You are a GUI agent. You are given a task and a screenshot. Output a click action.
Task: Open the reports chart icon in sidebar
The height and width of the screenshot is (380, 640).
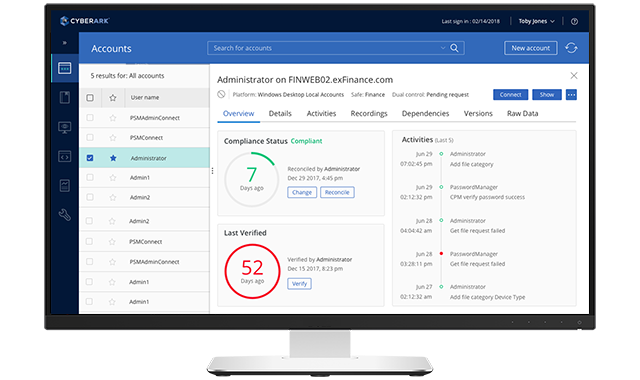point(64,186)
